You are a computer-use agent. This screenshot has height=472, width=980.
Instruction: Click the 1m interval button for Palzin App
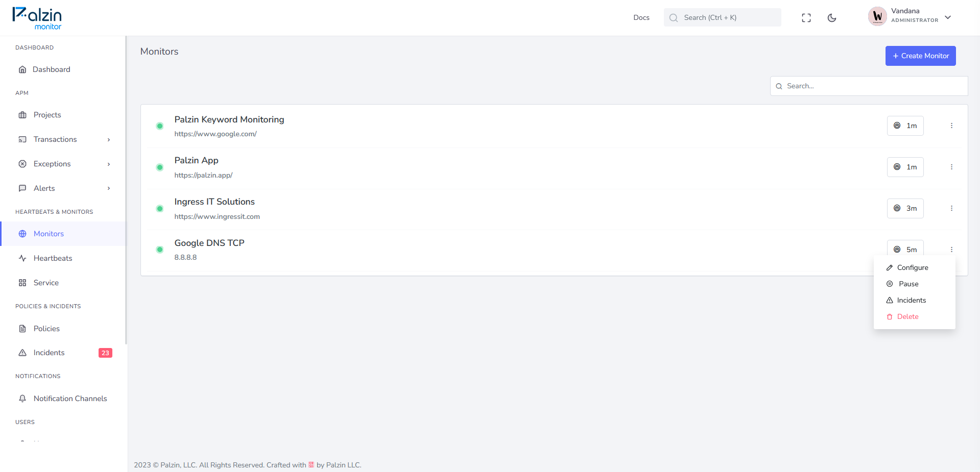905,167
